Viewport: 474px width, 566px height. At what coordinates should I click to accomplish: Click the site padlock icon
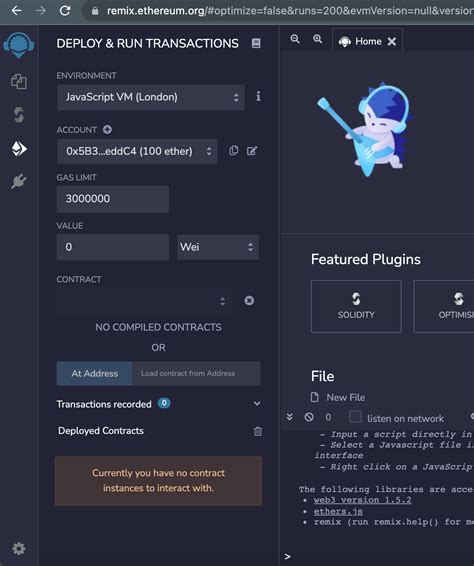pyautogui.click(x=95, y=11)
